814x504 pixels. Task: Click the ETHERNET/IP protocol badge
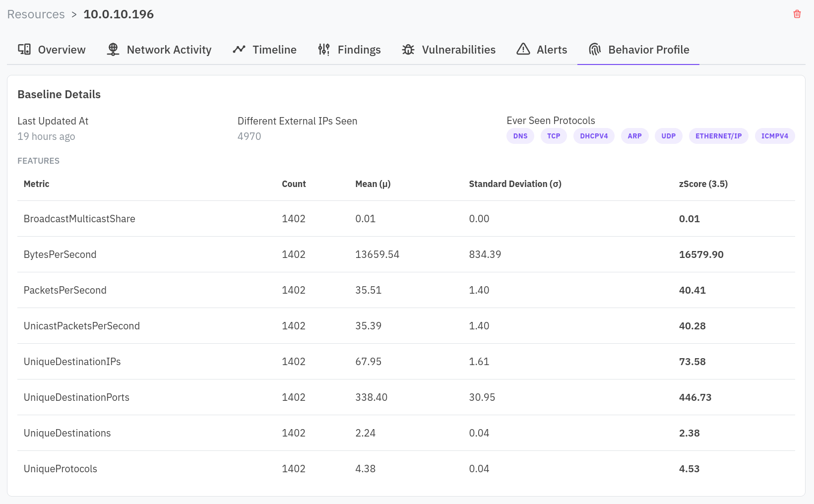[x=718, y=136]
